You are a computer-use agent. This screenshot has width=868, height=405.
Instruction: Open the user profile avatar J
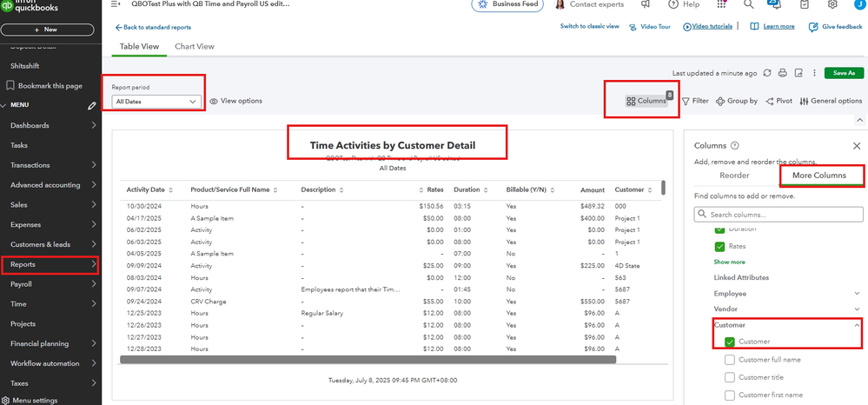click(859, 3)
